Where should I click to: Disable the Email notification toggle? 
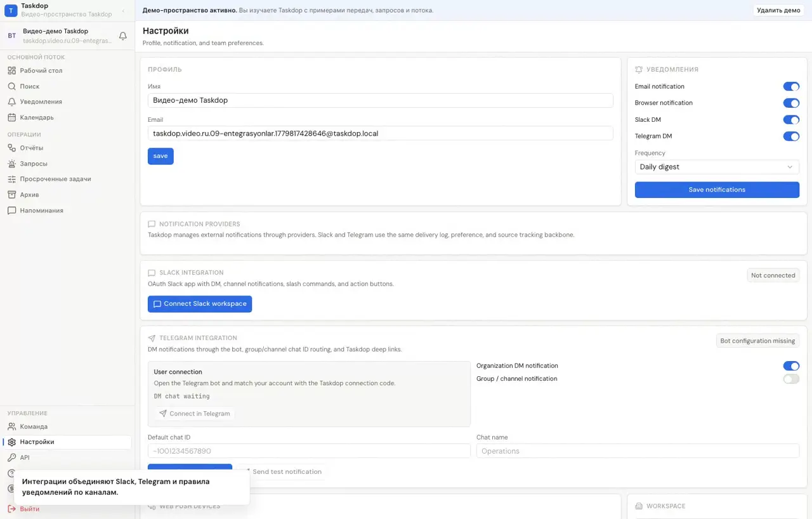pyautogui.click(x=791, y=86)
